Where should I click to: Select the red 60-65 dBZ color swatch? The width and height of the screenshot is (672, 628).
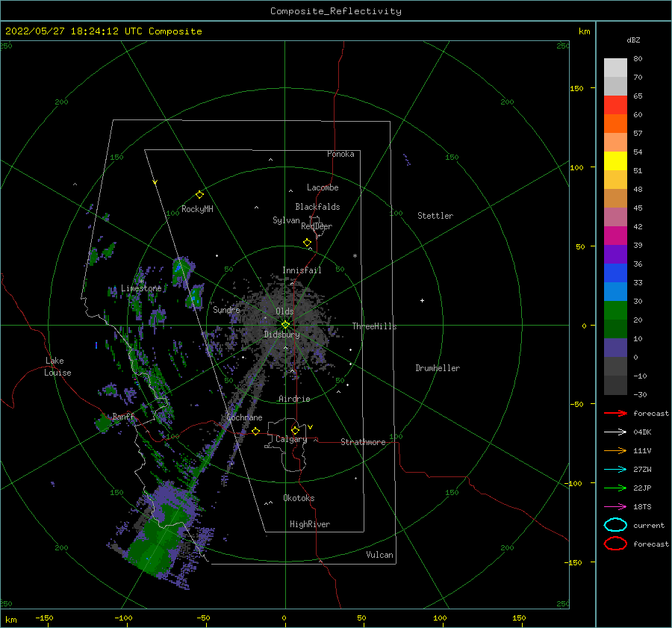point(615,105)
